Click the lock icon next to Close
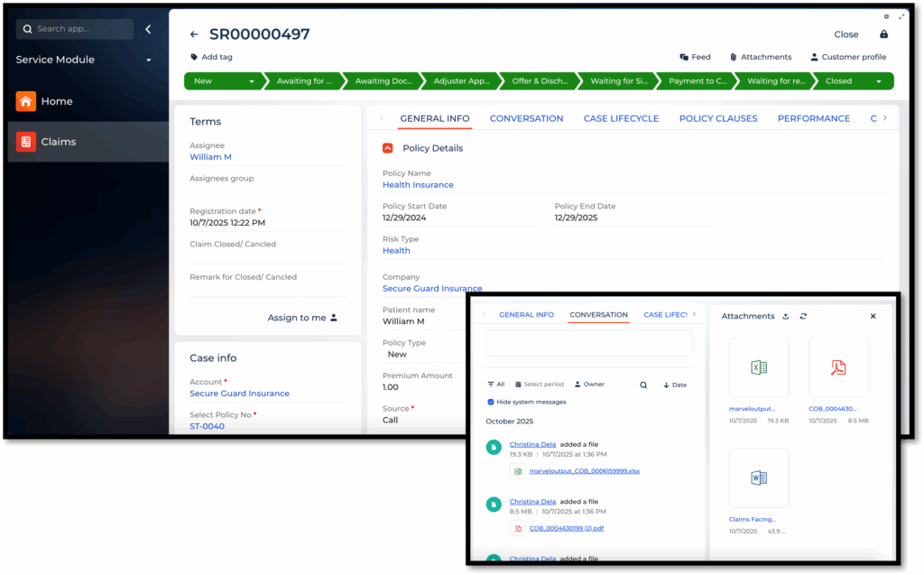The height and width of the screenshot is (575, 924). coord(883,34)
